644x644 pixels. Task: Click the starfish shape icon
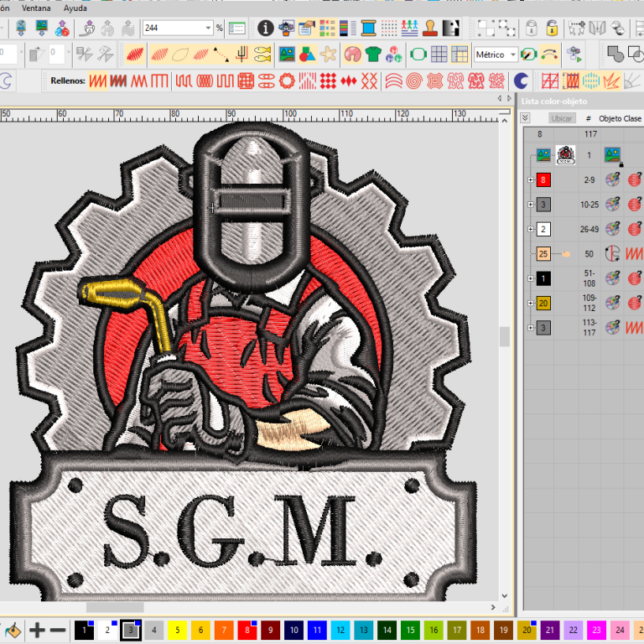(330, 55)
